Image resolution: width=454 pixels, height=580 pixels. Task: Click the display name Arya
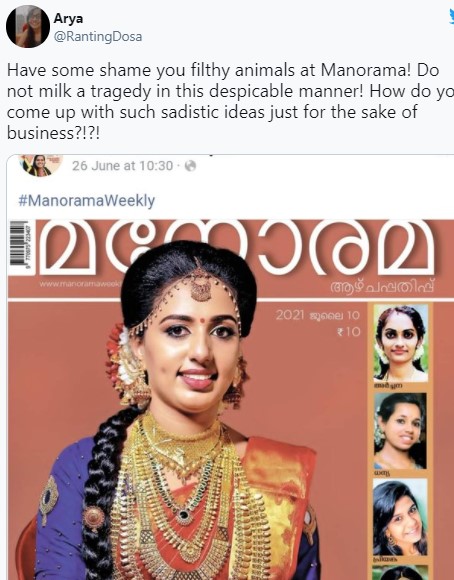pos(68,18)
